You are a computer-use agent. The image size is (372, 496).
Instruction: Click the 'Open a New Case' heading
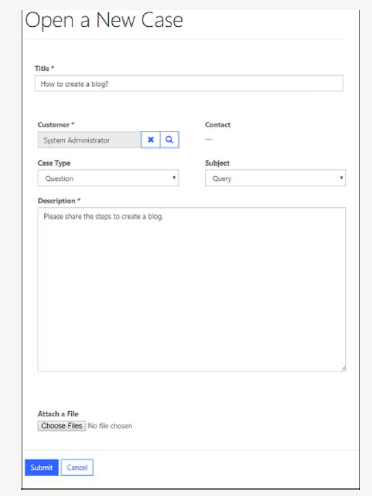104,20
